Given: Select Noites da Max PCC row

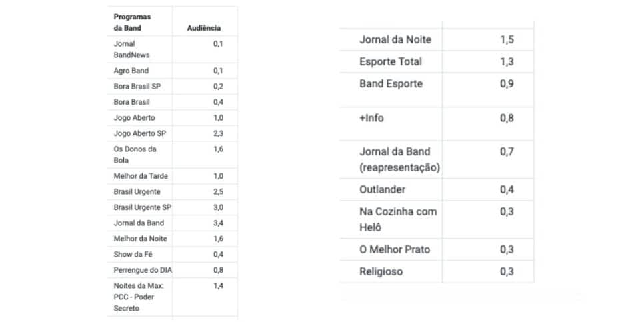Looking at the screenshot, I should coord(172,297).
